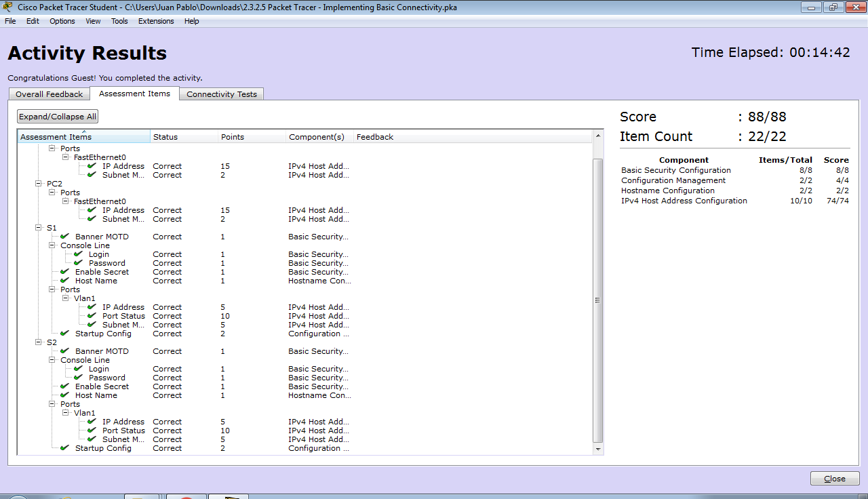Click the green check beside S1 Enable Secret
This screenshot has width=868, height=499.
(64, 272)
